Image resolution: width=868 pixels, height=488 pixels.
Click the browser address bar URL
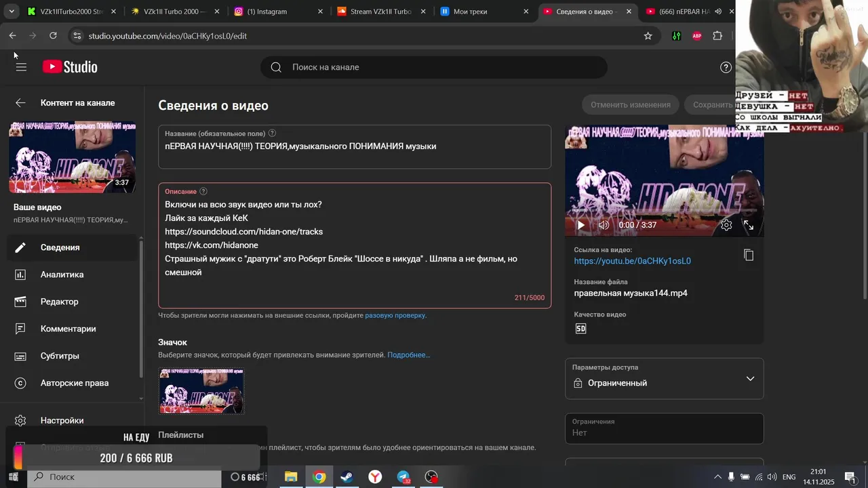click(167, 36)
